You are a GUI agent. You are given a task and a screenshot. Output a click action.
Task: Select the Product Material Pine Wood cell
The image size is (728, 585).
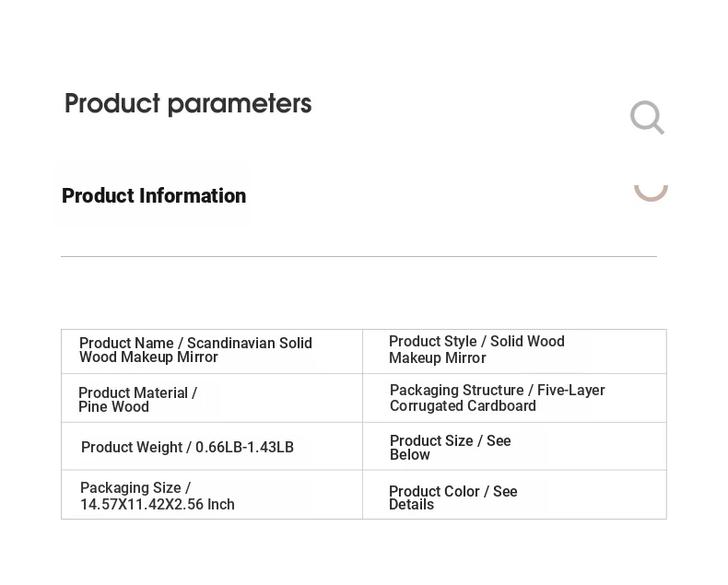click(x=212, y=399)
